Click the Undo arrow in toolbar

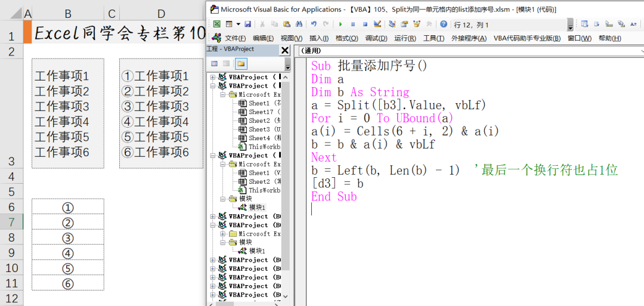(x=314, y=24)
